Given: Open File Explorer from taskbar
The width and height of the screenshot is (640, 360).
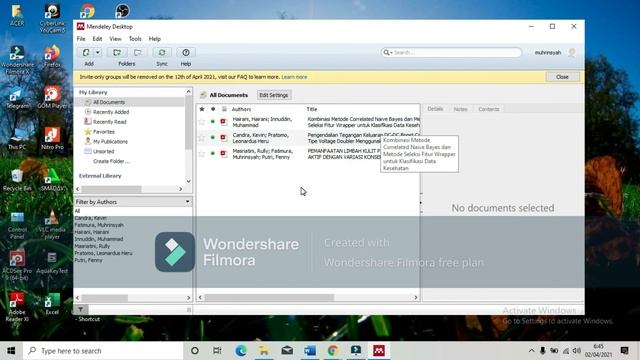Looking at the screenshot, I should [x=264, y=351].
